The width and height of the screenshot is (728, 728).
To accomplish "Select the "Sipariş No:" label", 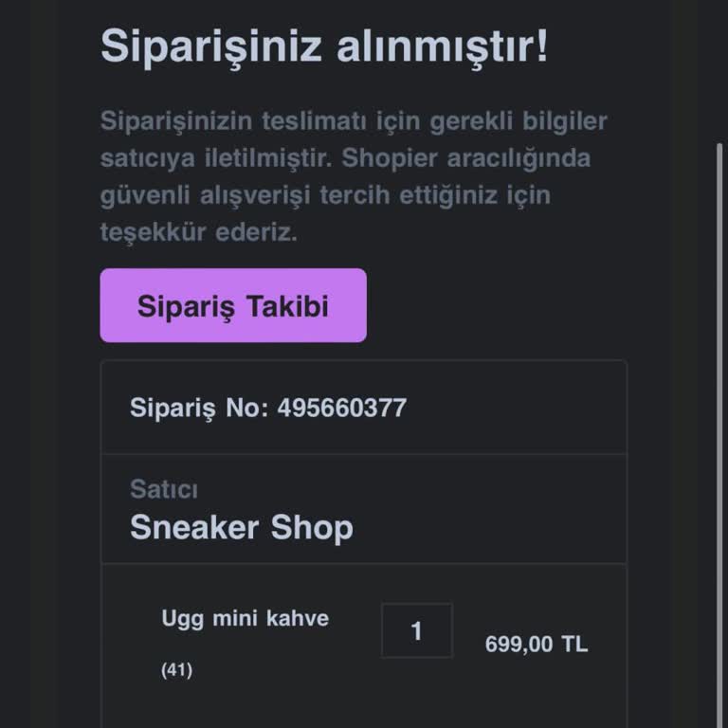I will [x=199, y=409].
